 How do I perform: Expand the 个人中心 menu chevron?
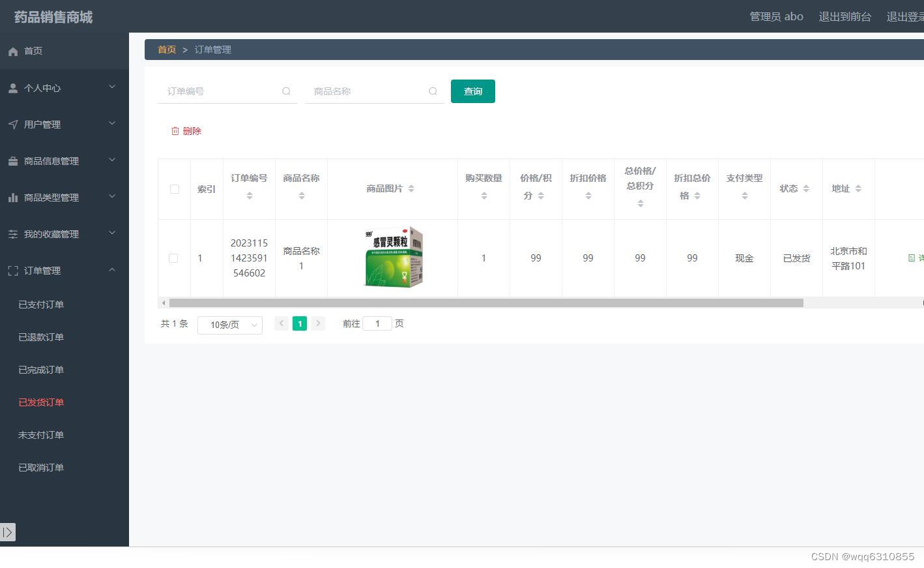coord(112,87)
